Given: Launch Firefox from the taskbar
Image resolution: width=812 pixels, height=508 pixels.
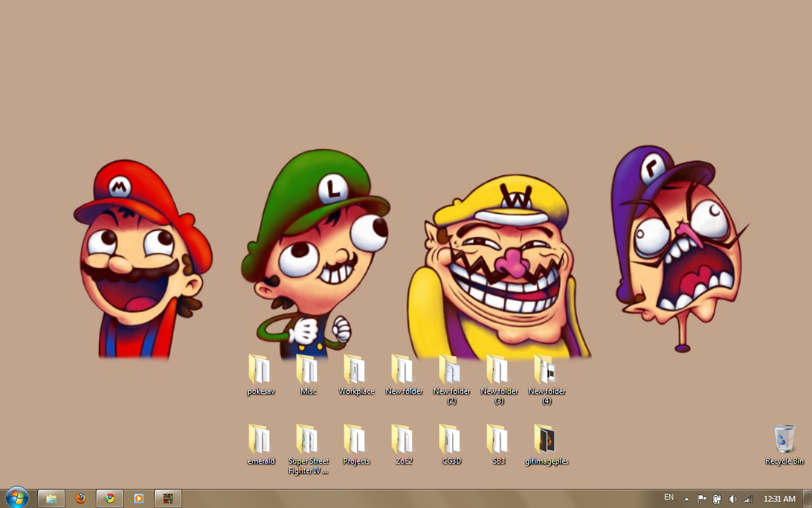Looking at the screenshot, I should tap(80, 498).
